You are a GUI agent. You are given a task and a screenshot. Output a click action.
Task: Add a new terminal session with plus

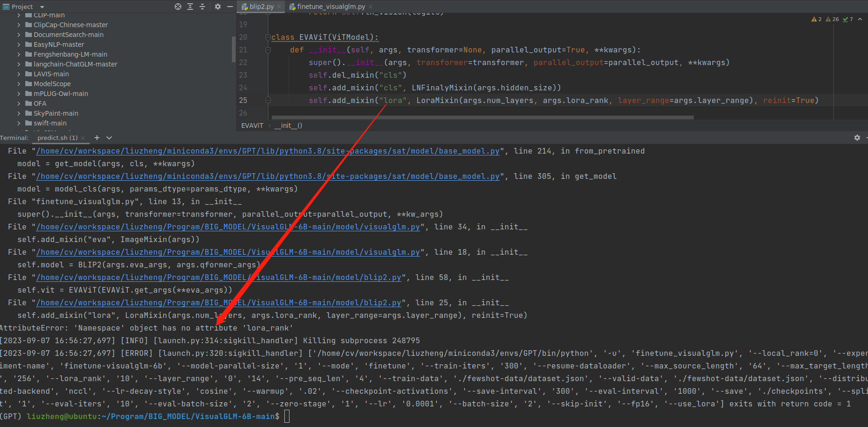pos(97,138)
